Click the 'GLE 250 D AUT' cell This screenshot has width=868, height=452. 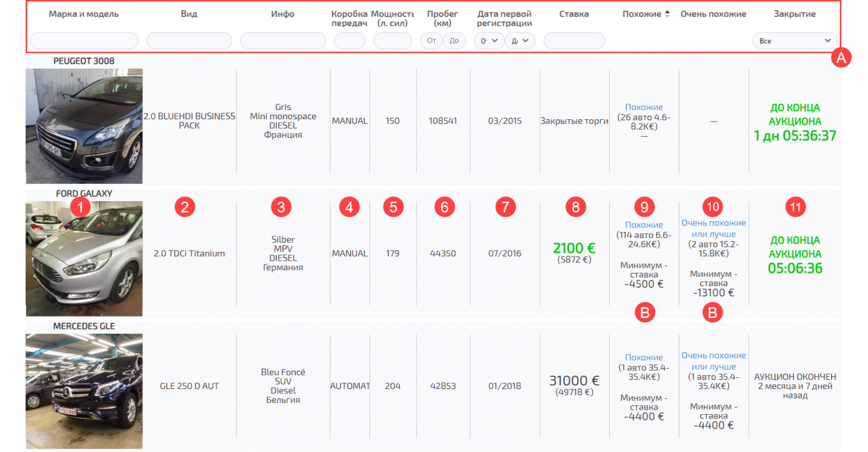(189, 386)
